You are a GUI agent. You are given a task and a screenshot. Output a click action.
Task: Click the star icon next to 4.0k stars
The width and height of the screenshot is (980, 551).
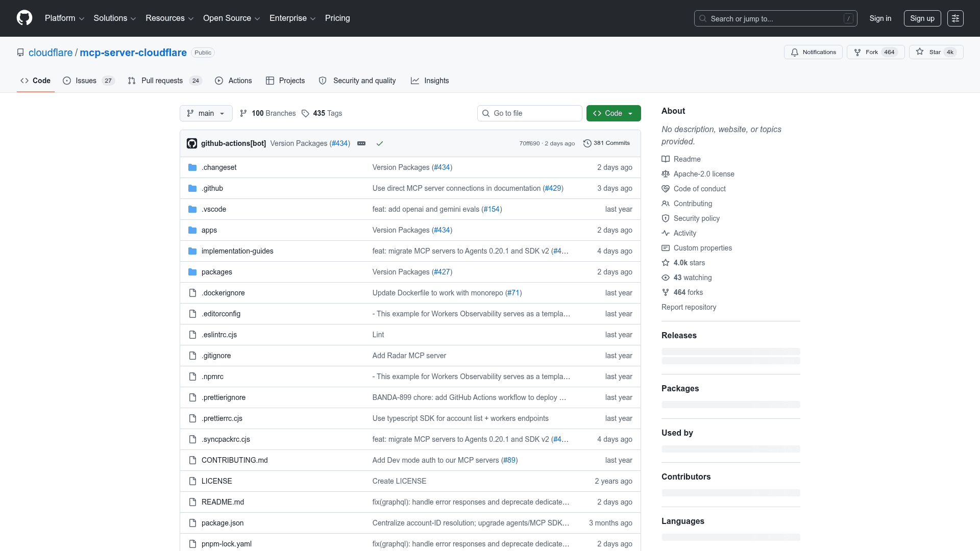tap(666, 263)
